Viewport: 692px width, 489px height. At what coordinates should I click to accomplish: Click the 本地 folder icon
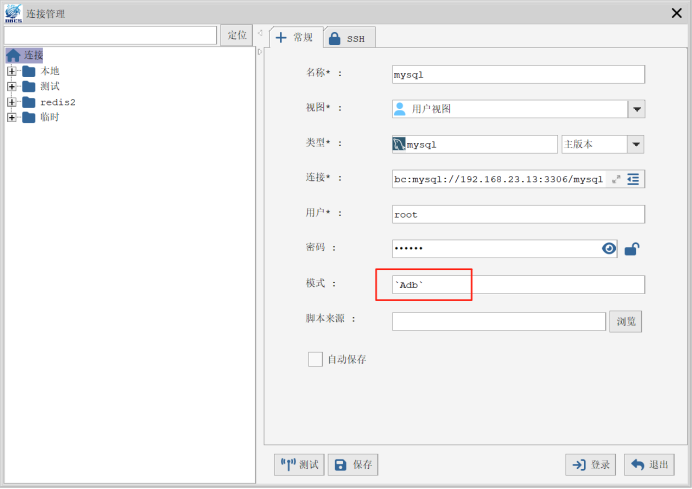point(29,71)
